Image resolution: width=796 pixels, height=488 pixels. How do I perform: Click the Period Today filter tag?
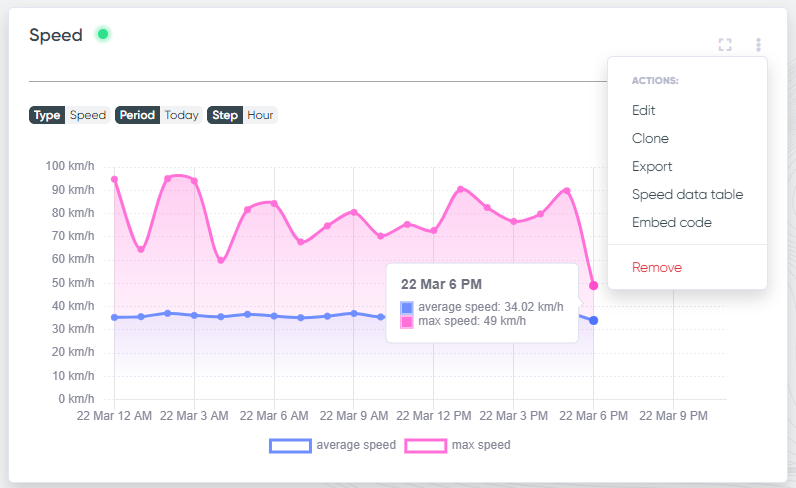coord(159,115)
